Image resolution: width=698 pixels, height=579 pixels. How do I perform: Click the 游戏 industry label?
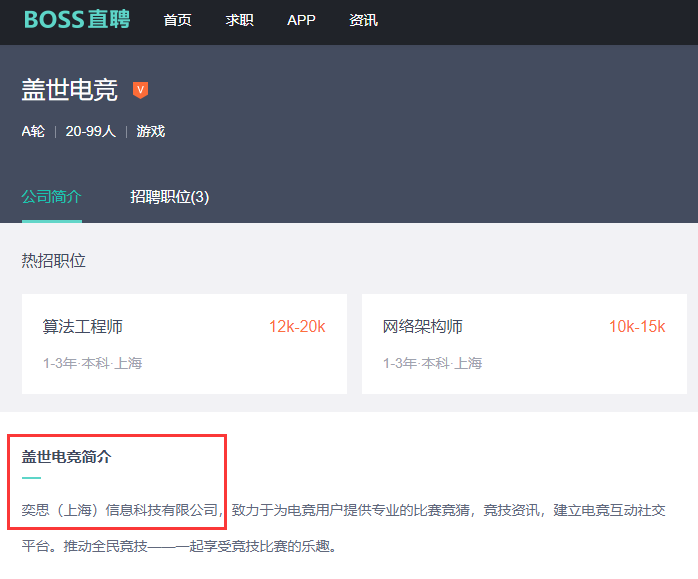tap(151, 131)
